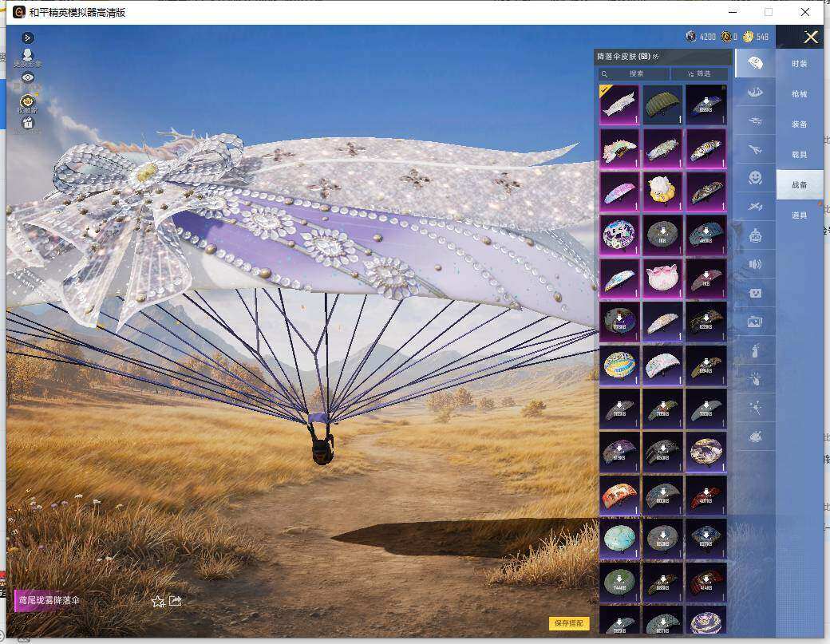
Task: Select the speaker voice category icon
Action: tap(755, 264)
